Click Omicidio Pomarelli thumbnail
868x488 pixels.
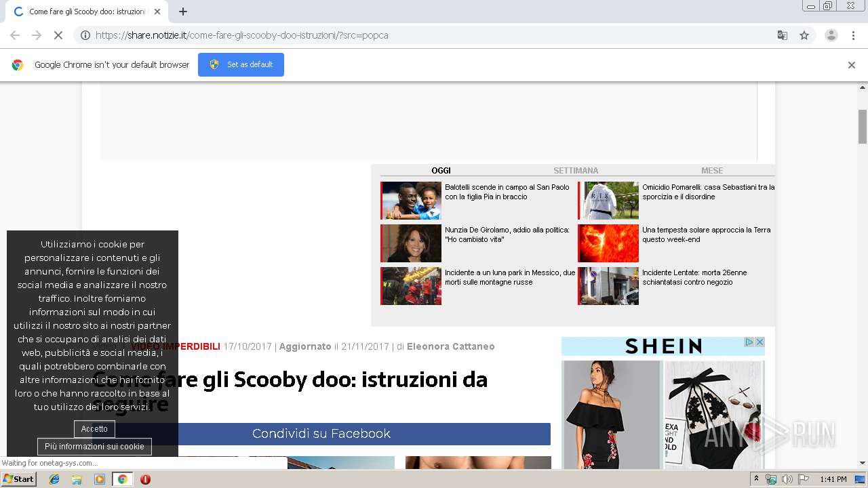click(608, 201)
